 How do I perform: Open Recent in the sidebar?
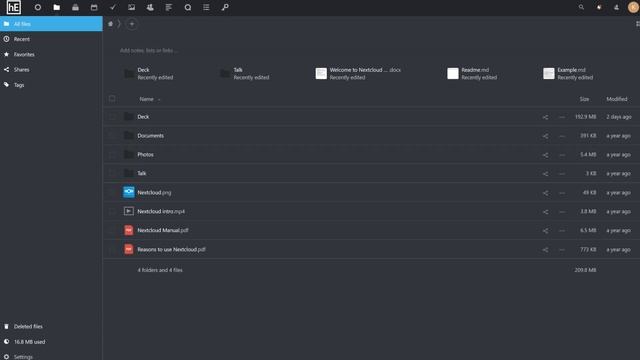[51, 39]
